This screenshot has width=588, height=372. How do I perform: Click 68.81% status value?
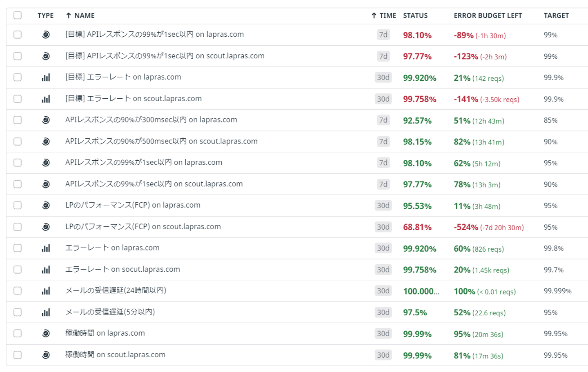[417, 227]
